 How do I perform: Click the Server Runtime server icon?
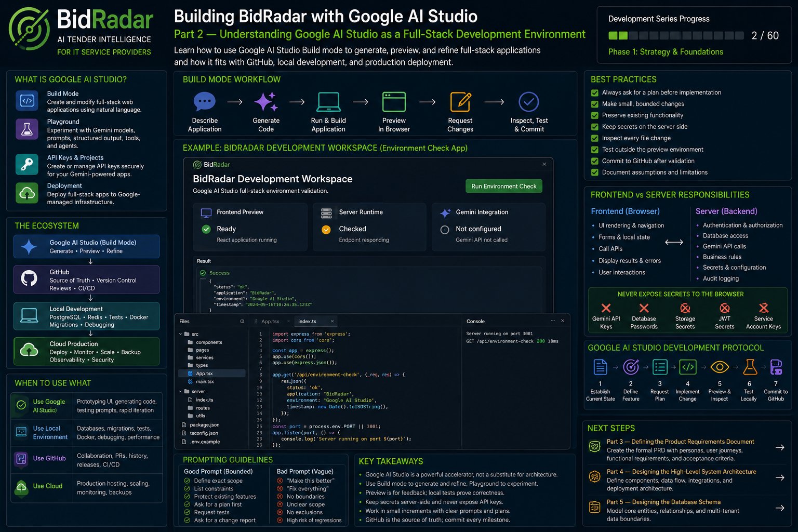pyautogui.click(x=326, y=212)
